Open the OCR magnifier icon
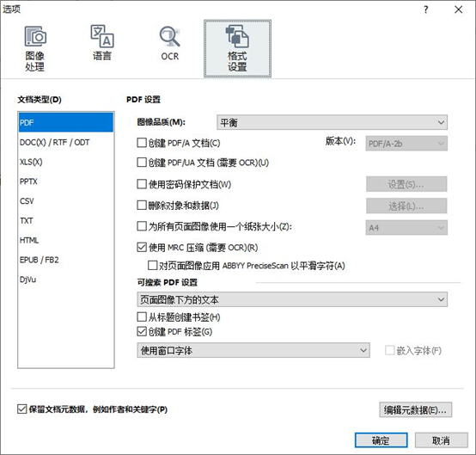Screen dimensions: 476x455 coord(170,43)
